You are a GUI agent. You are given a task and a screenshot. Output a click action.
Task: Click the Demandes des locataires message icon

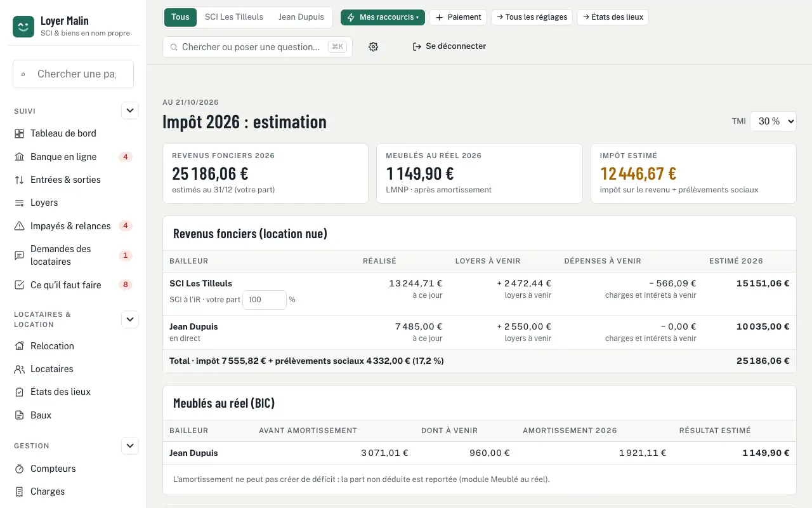pos(19,255)
